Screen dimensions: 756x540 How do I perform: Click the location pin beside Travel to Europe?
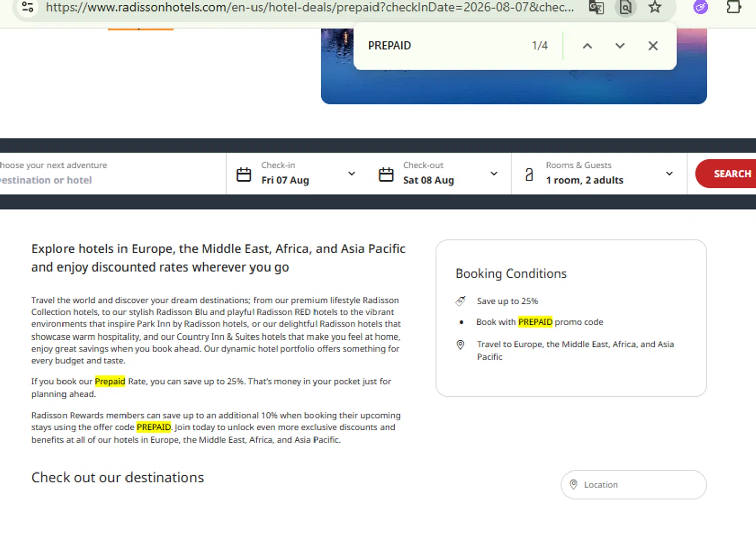[460, 345]
